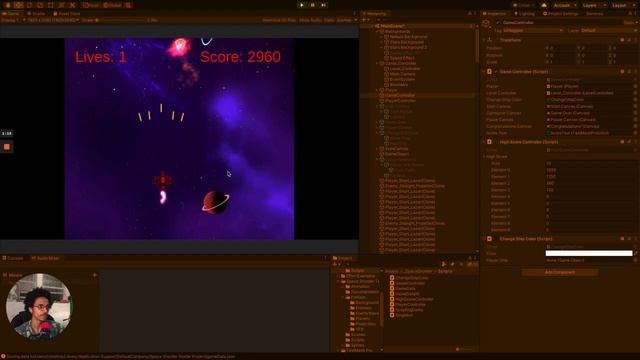Open the Game Controller help reference icon

pyautogui.click(x=622, y=71)
